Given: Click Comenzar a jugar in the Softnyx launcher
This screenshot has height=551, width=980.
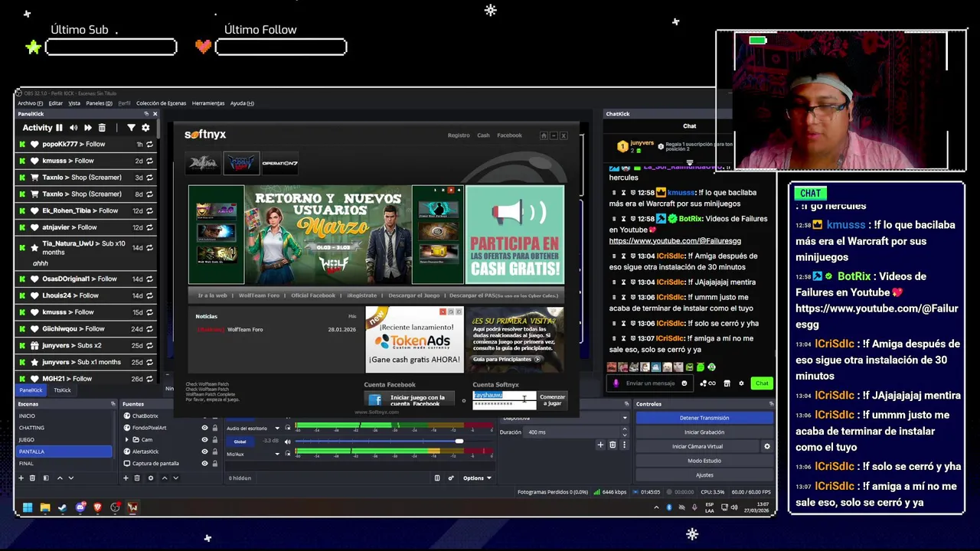Looking at the screenshot, I should tap(552, 399).
